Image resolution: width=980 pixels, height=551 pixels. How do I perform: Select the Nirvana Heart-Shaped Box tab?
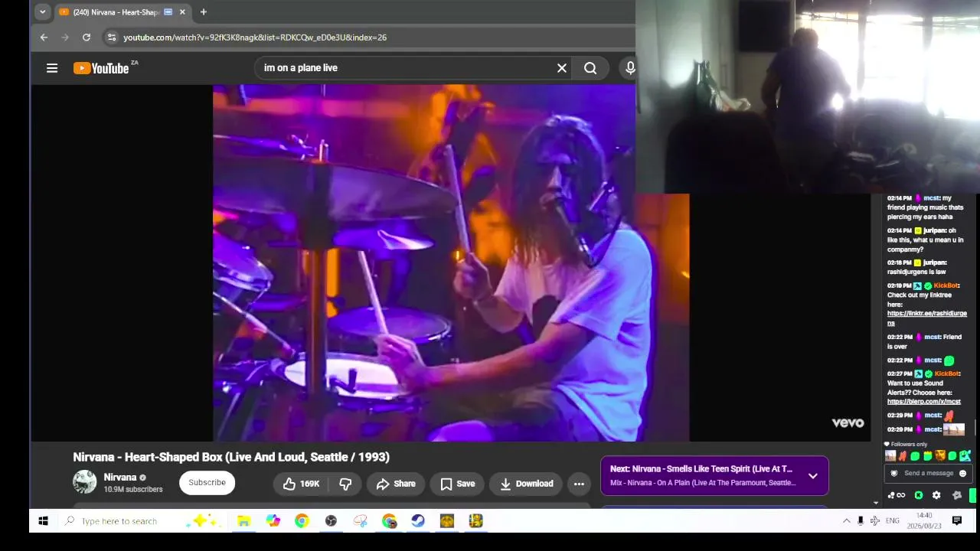pyautogui.click(x=115, y=12)
